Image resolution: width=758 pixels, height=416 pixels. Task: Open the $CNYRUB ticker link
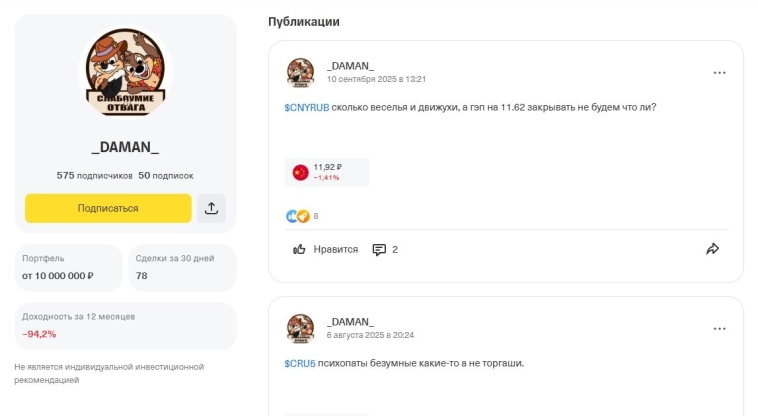306,107
